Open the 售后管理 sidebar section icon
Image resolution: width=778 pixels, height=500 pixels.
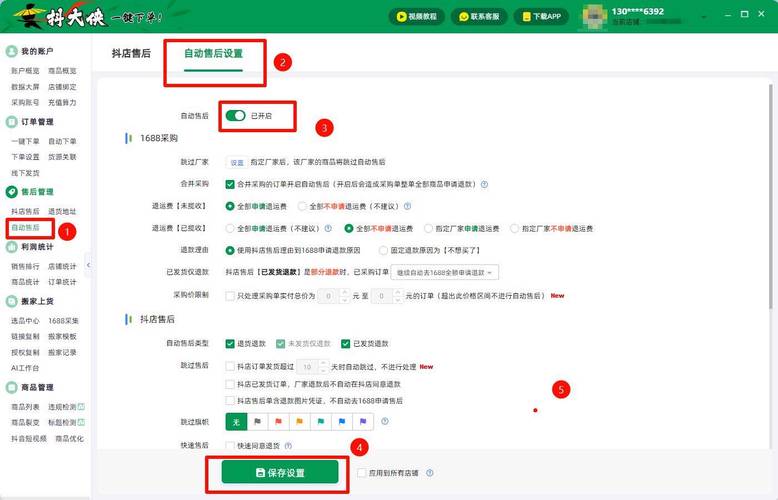click(11, 191)
